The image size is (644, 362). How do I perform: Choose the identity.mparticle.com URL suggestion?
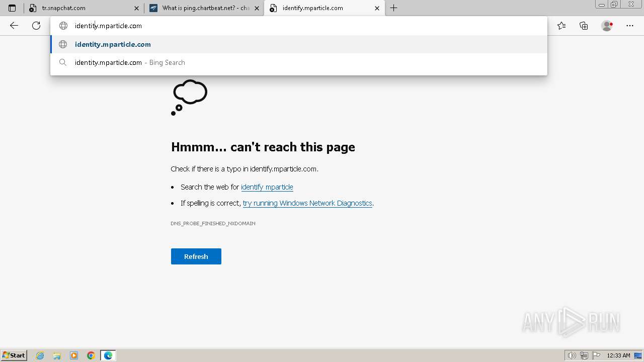[299, 44]
